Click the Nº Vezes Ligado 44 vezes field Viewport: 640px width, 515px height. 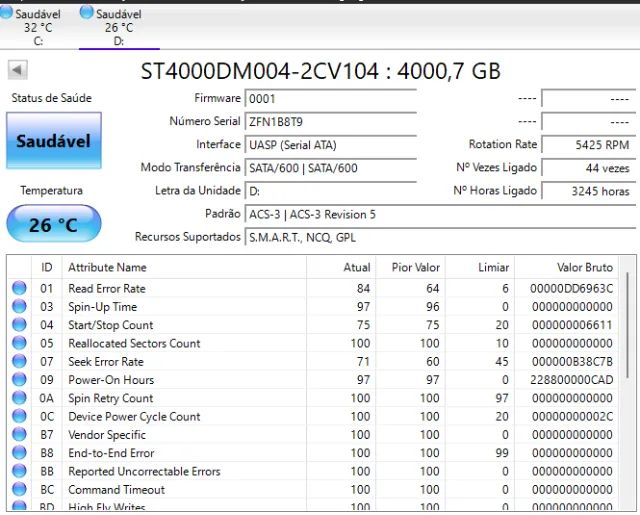pos(589,168)
